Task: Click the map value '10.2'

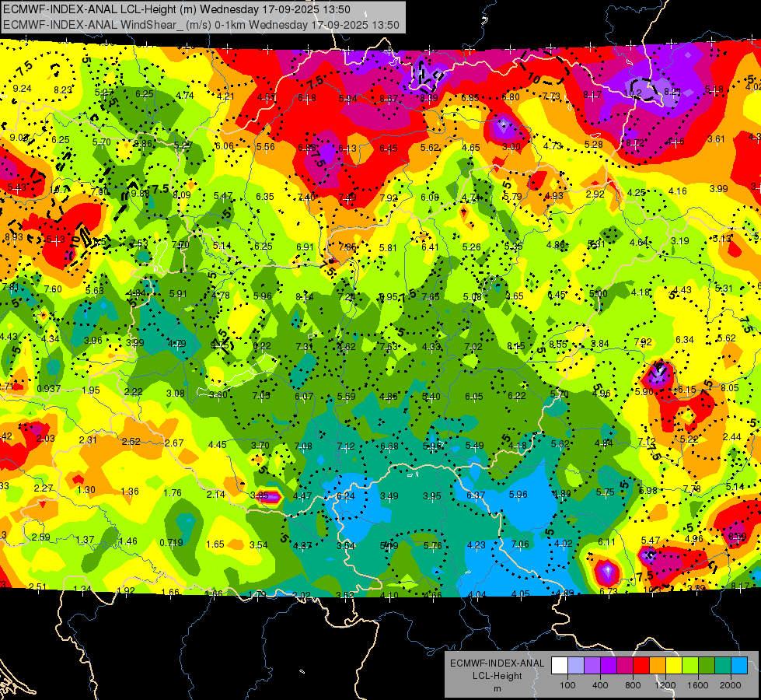Action: [x=633, y=93]
